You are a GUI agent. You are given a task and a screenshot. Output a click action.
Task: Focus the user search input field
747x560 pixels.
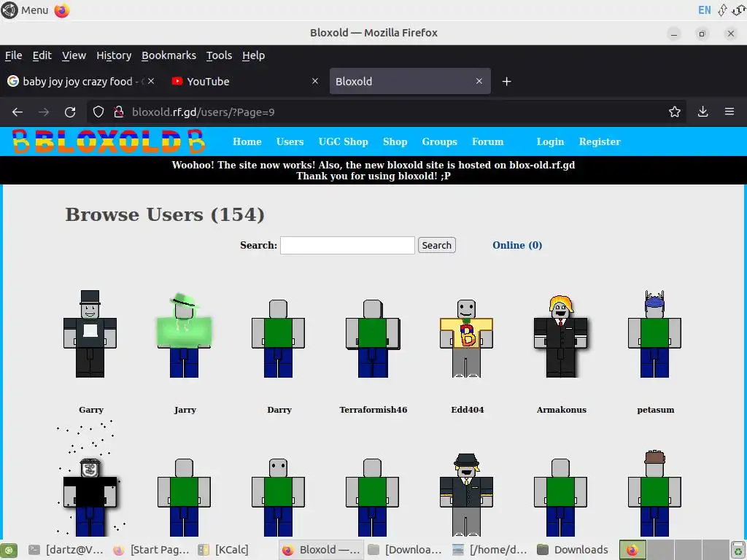[x=347, y=245]
